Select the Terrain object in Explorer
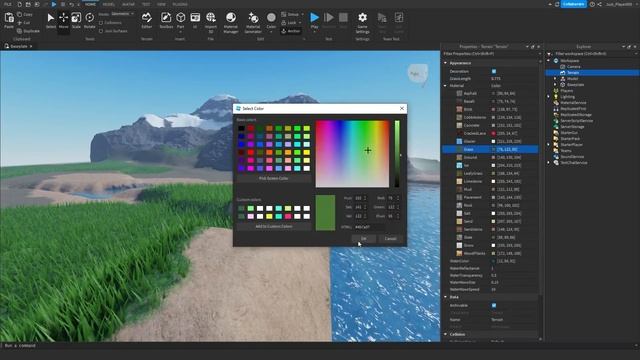The image size is (640, 360). (573, 73)
